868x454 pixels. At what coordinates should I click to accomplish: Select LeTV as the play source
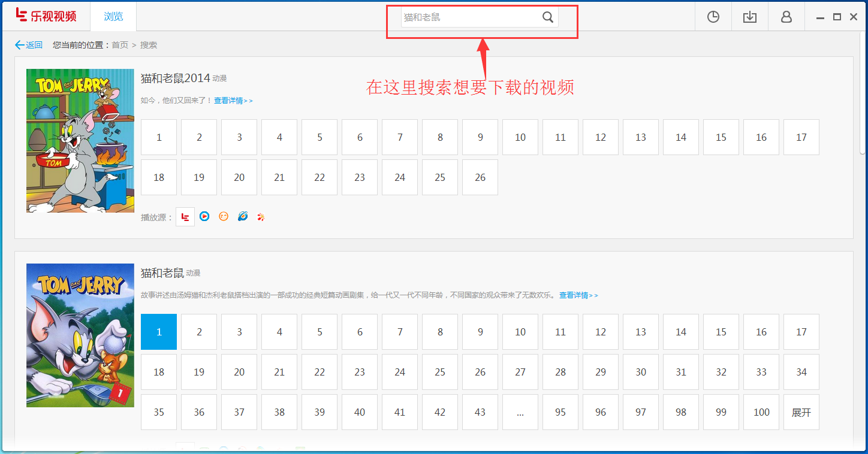click(x=185, y=216)
